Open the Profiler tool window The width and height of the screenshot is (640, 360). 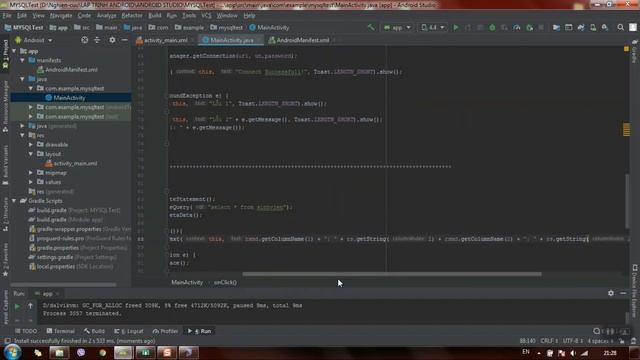[165, 331]
